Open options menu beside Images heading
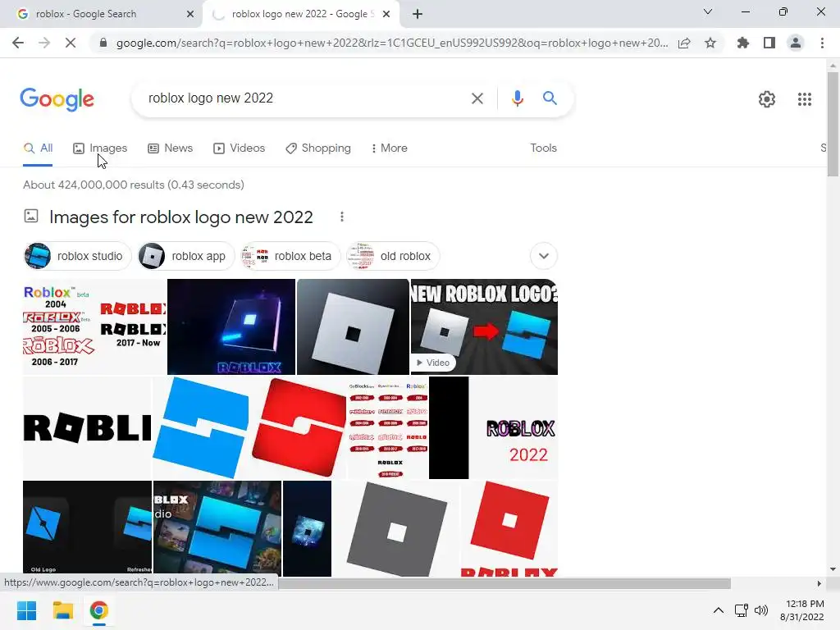This screenshot has height=630, width=840. pos(342,217)
